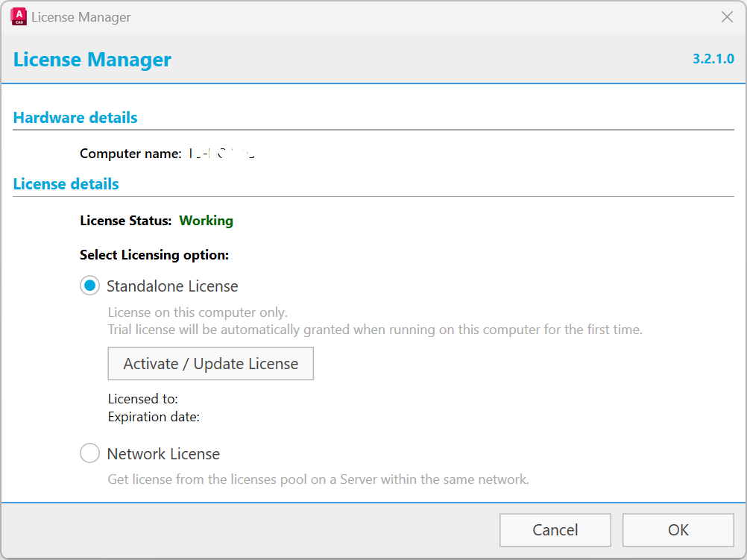Click the Expiration date field label

pyautogui.click(x=154, y=417)
